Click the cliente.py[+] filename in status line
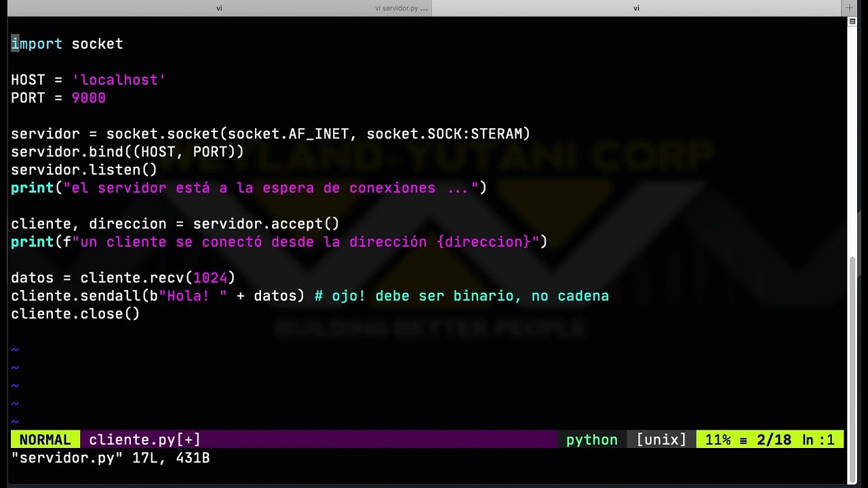 point(144,440)
